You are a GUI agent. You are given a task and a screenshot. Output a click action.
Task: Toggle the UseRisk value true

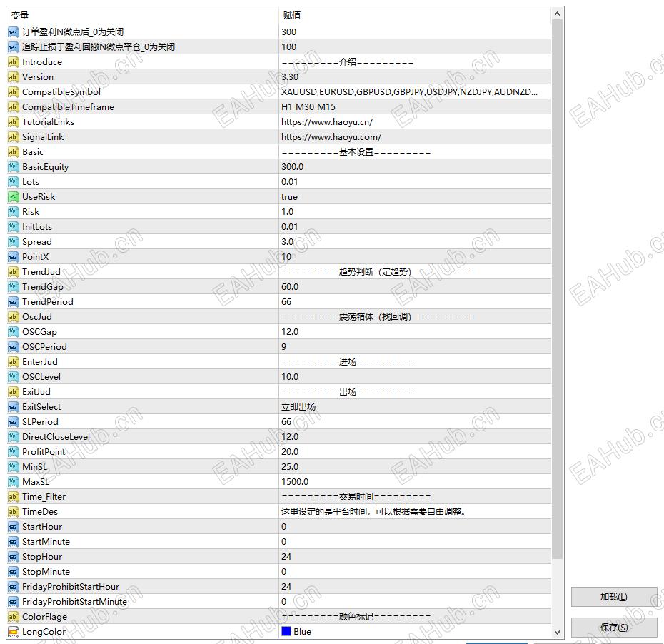click(x=289, y=197)
